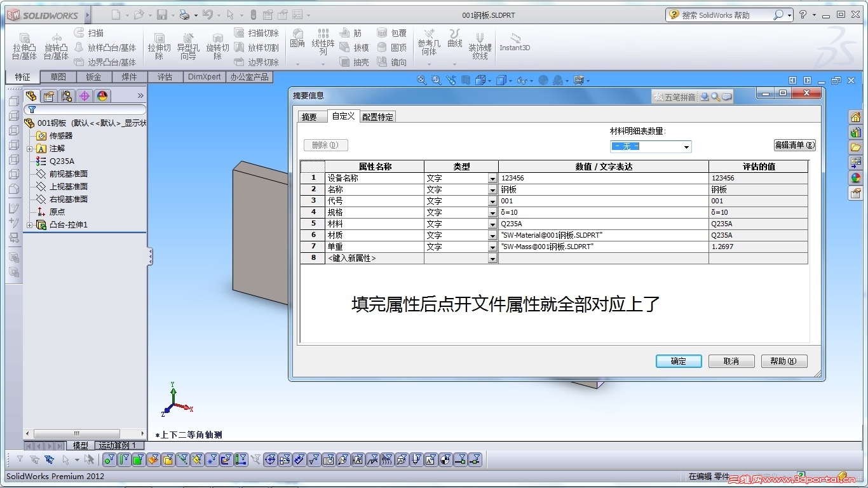Click the Save icon in the title toolbar
The image size is (868, 488).
pyautogui.click(x=162, y=15)
